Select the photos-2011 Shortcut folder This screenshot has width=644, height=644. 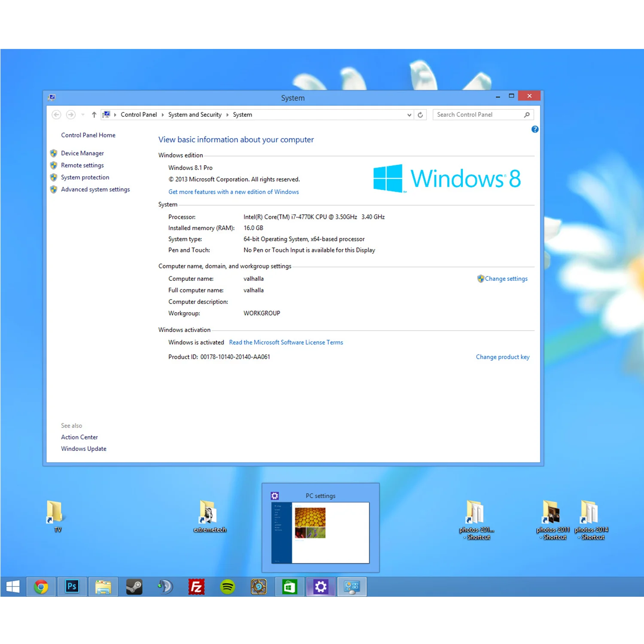coord(553,520)
